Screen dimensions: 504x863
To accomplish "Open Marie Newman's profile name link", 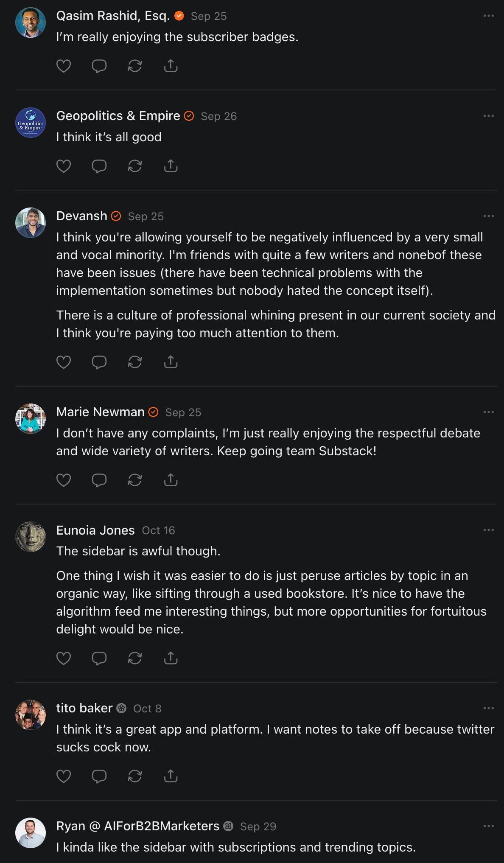I will 100,412.
